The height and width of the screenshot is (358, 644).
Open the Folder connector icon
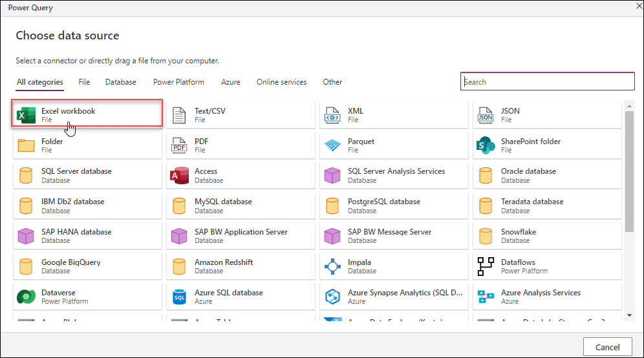coord(26,145)
